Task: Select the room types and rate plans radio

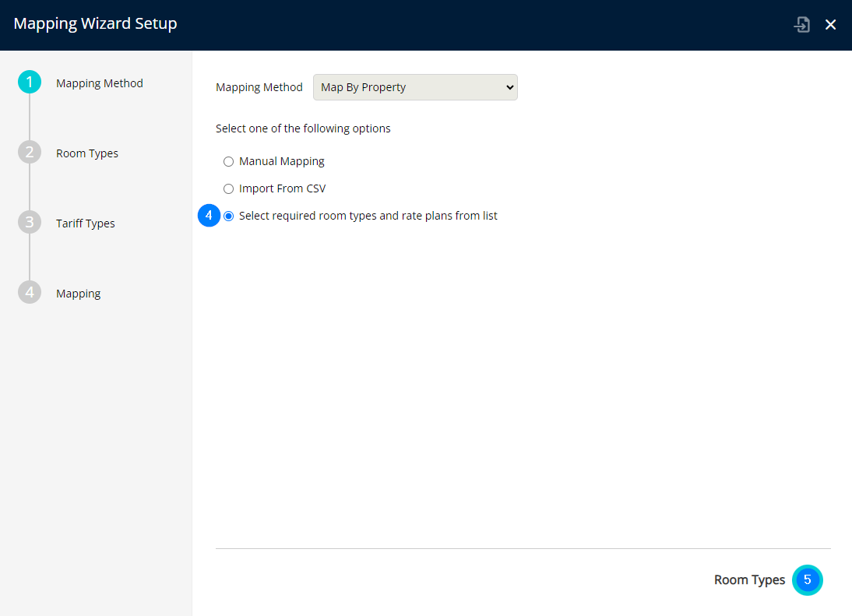Action: [229, 216]
